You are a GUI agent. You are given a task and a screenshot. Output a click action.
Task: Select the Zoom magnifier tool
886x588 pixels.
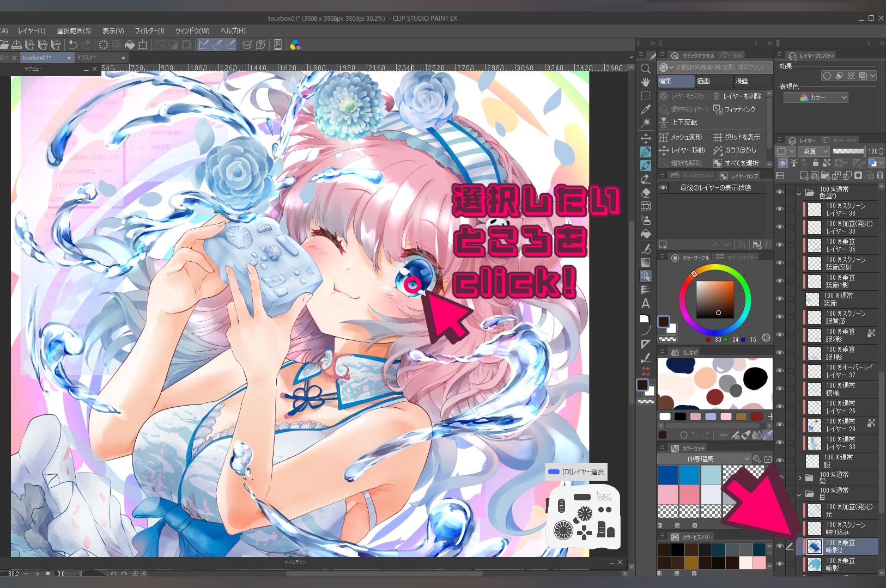click(x=646, y=69)
